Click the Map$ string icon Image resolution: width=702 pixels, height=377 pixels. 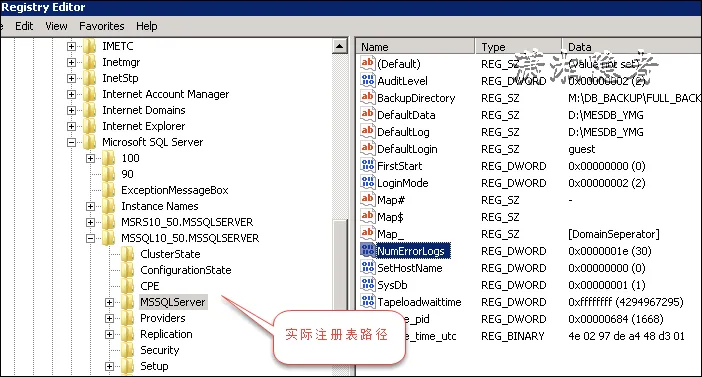pyautogui.click(x=368, y=216)
